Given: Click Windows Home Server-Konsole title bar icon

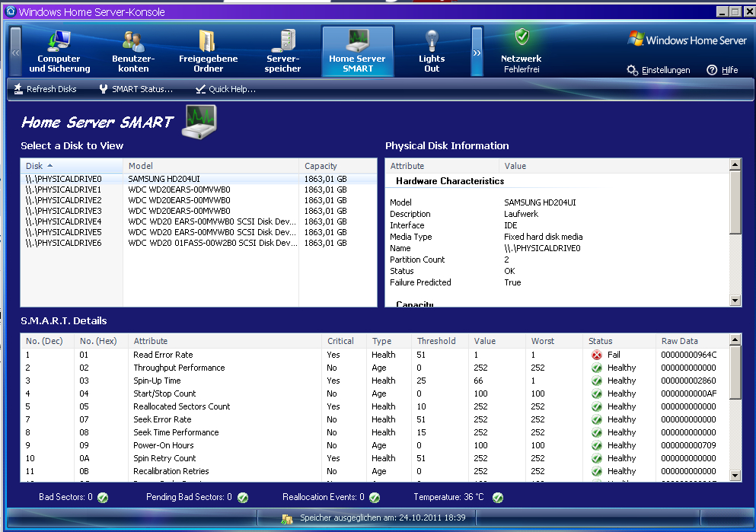Looking at the screenshot, I should (11, 11).
